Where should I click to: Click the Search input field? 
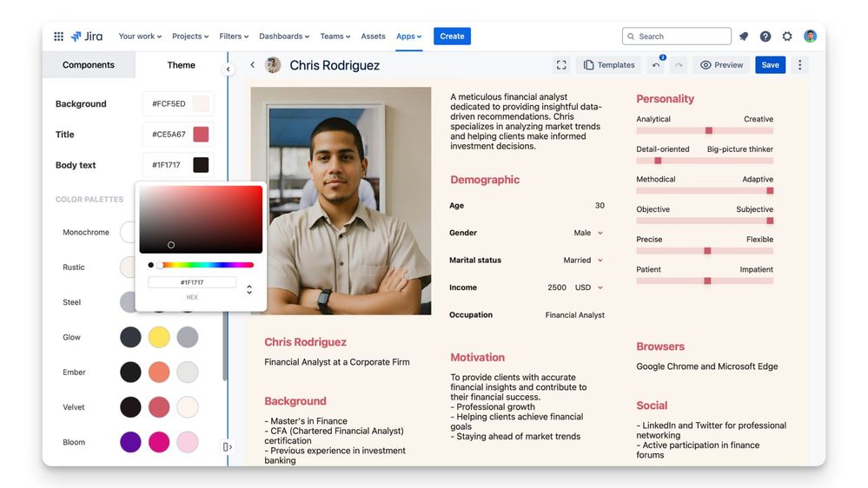coord(677,36)
